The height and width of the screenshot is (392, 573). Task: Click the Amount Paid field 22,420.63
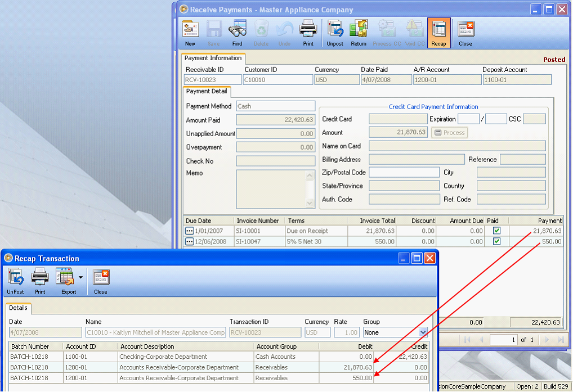pos(276,120)
